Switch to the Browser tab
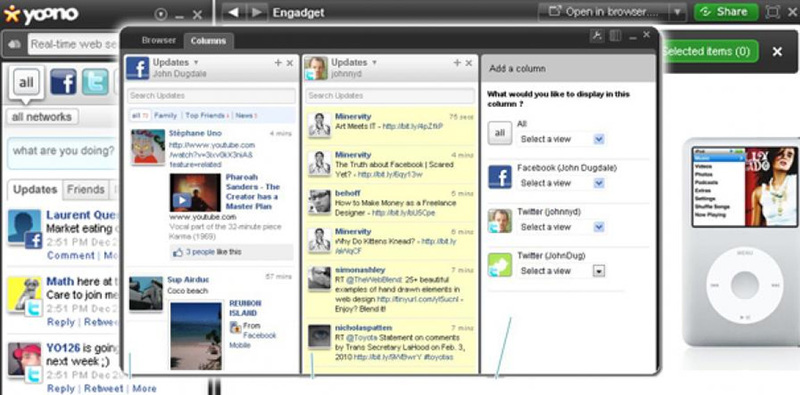The width and height of the screenshot is (800, 395). pyautogui.click(x=159, y=40)
